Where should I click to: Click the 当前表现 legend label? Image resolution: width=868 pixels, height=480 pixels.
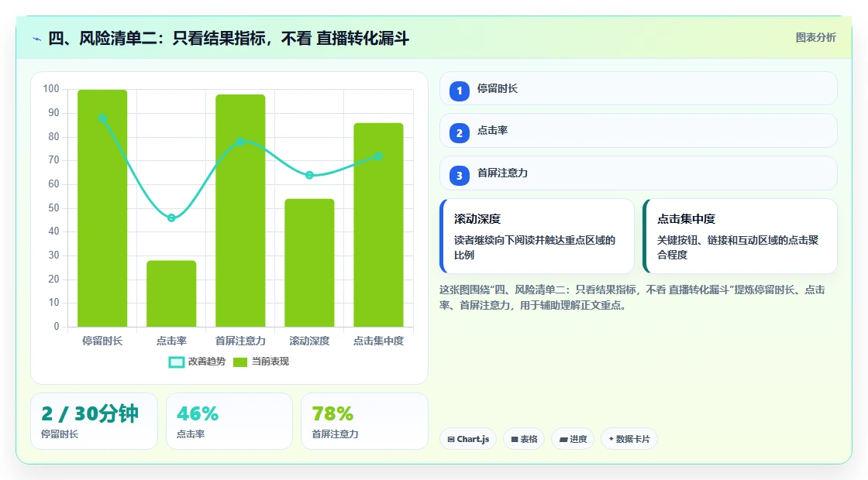tap(270, 362)
